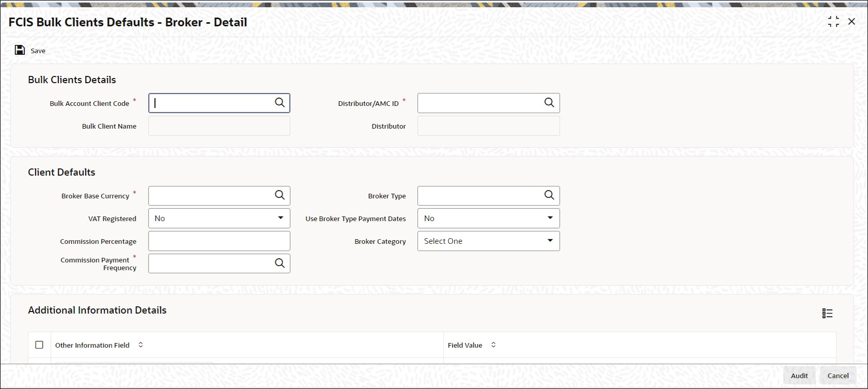Viewport: 868px width, 389px height.
Task: Expand the VAT Registered dropdown
Action: [281, 218]
